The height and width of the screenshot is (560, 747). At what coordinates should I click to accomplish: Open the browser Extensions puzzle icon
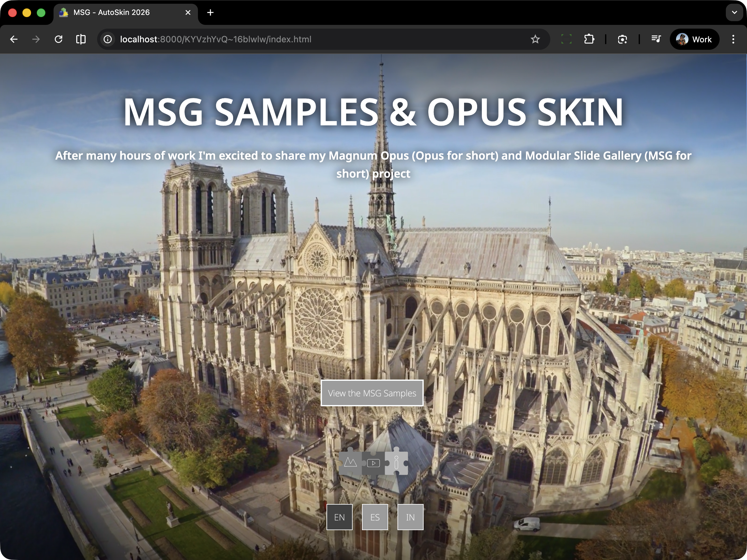coord(589,40)
